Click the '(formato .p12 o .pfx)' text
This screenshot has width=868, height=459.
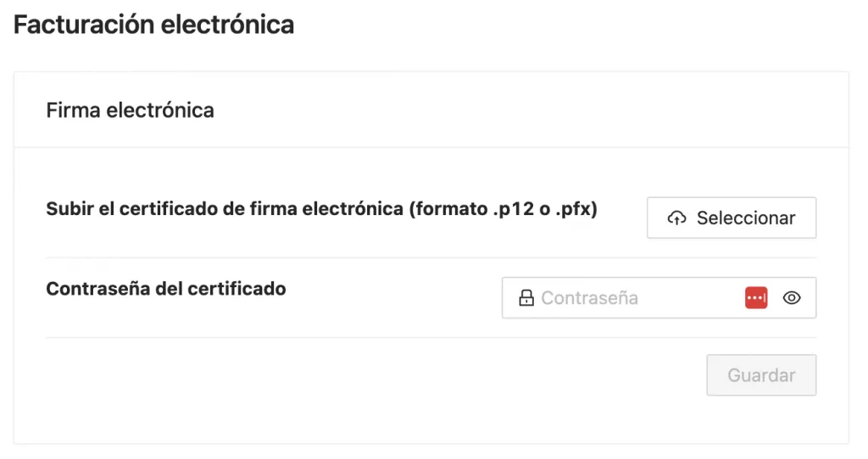(x=504, y=209)
